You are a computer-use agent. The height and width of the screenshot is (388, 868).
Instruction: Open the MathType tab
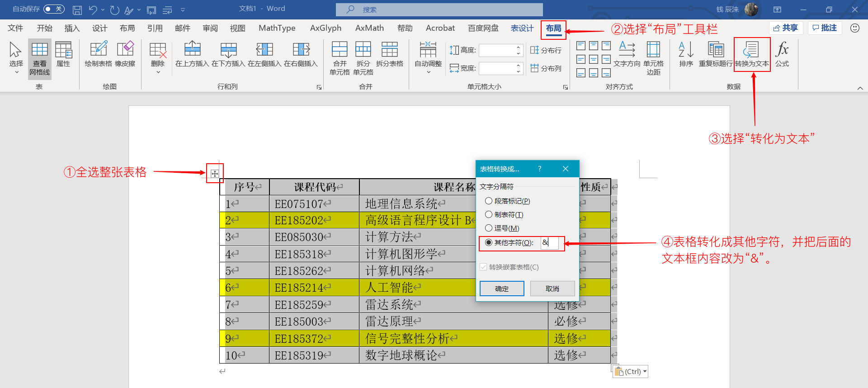click(277, 28)
